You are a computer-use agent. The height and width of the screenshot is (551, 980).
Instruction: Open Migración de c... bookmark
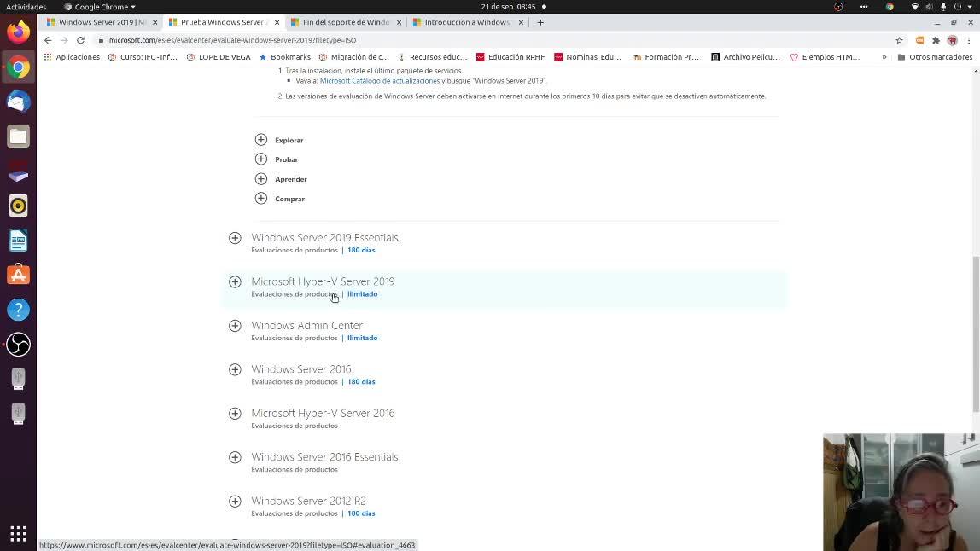pos(354,57)
